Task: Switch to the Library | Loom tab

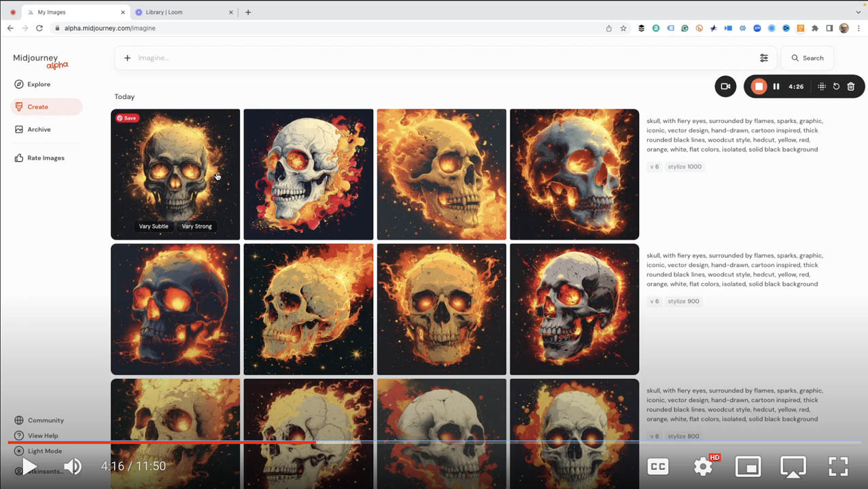Action: click(x=173, y=12)
